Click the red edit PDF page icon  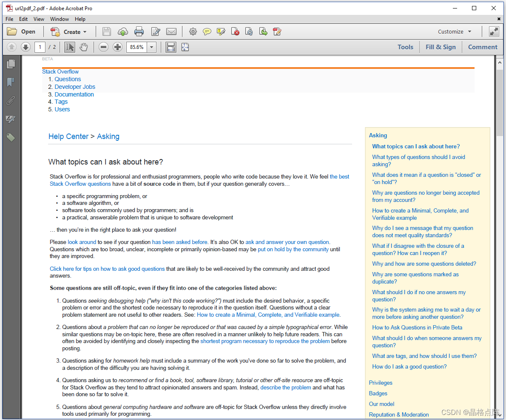coord(277,31)
